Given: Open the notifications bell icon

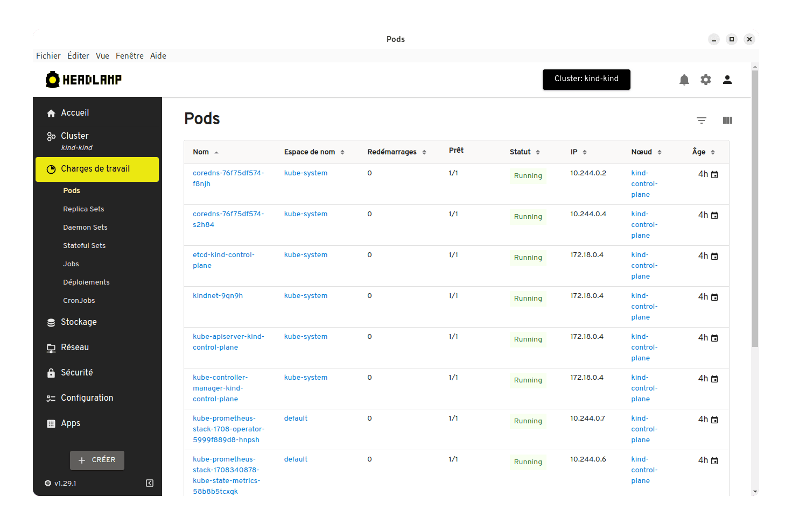Looking at the screenshot, I should click(684, 80).
